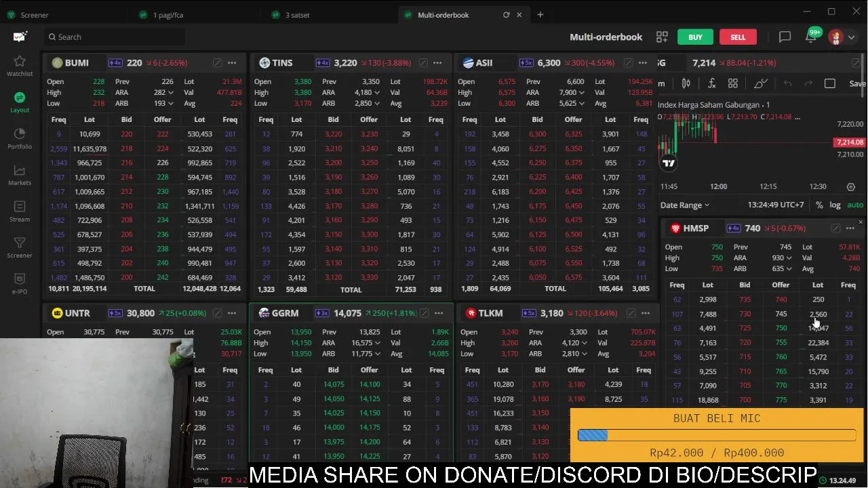This screenshot has height=488, width=868.
Task: Click the add widget layout icon
Action: [x=662, y=37]
